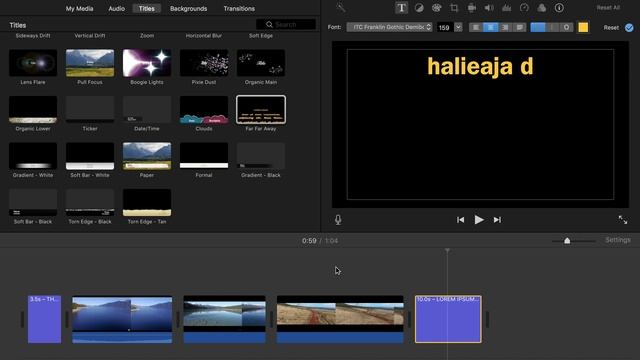640x360 pixels.
Task: Select the 10.0s LOREM IPSUM title clip
Action: [x=448, y=319]
